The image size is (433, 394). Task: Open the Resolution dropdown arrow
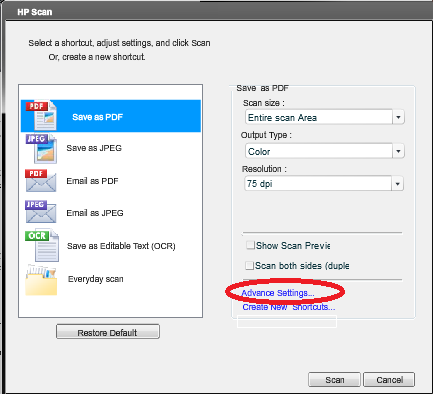click(397, 184)
